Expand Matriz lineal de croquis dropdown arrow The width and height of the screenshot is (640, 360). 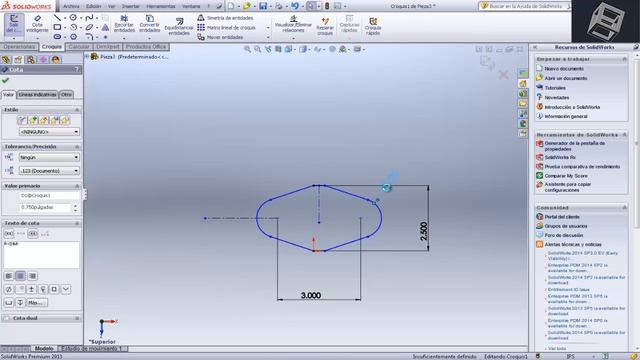(268, 28)
